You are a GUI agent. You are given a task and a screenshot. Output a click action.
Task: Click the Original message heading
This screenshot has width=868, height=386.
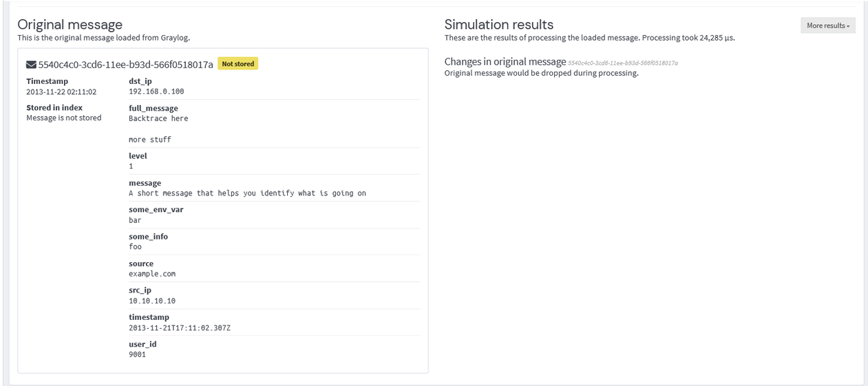[70, 25]
